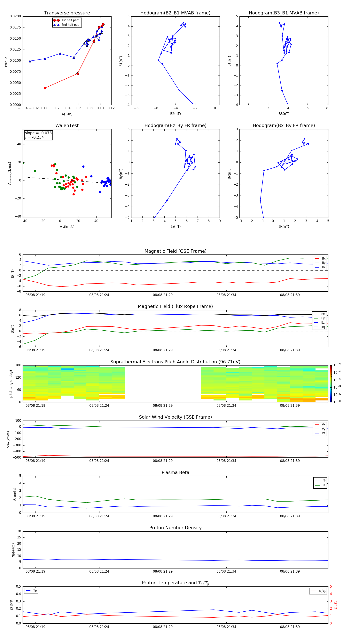Click the 'slope = -0.073' annotation
The width and height of the screenshot is (351, 644).
pyautogui.click(x=38, y=133)
